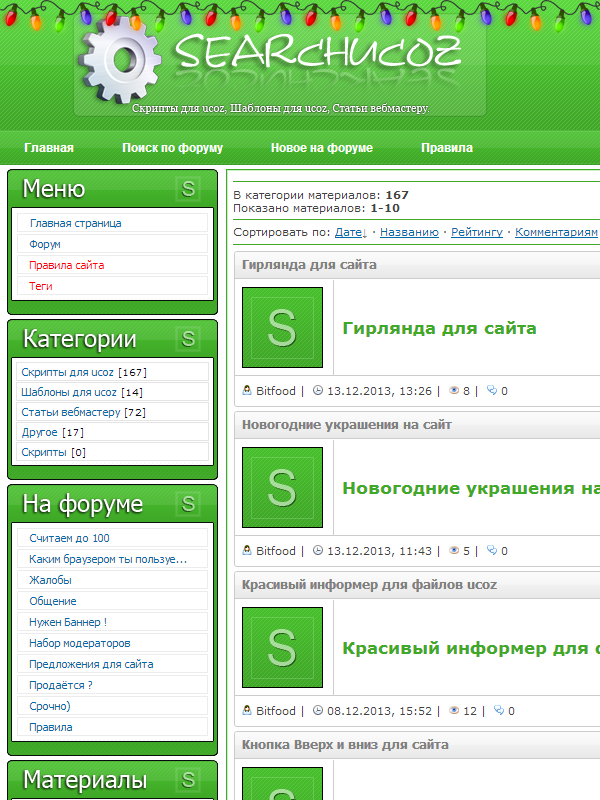Open forum topic Продаётся ?
The width and height of the screenshot is (600, 800).
61,685
